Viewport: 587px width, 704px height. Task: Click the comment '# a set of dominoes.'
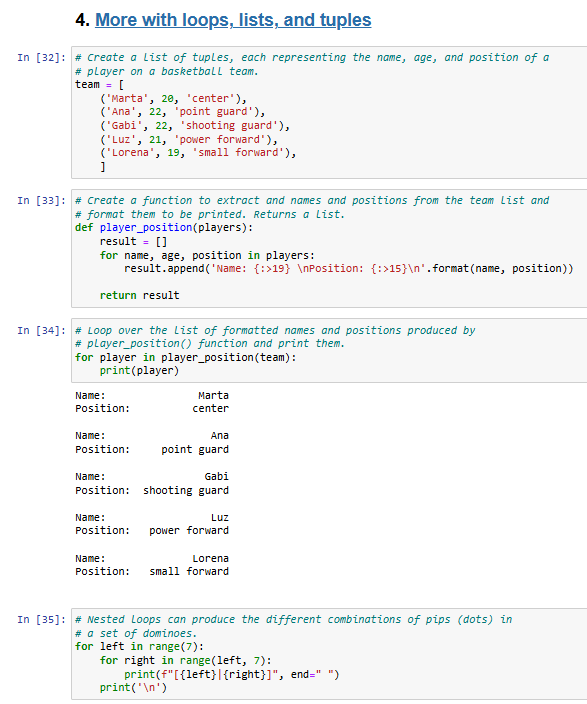[136, 634]
